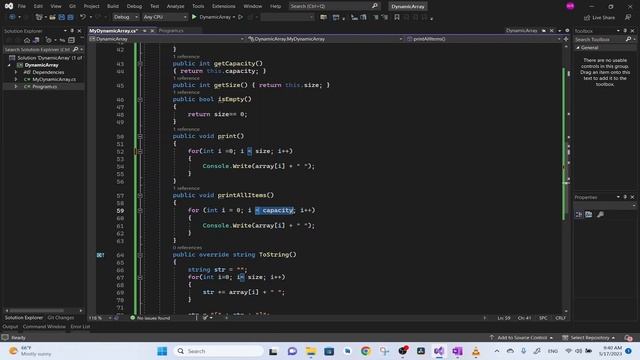This screenshot has height=360, width=640.
Task: Click the Save toolbar icon
Action: coord(62,17)
